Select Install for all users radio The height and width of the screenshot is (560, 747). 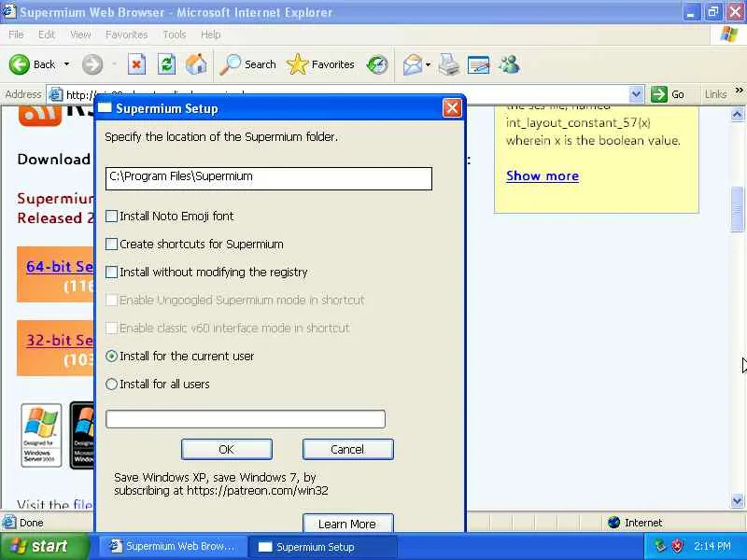click(111, 385)
